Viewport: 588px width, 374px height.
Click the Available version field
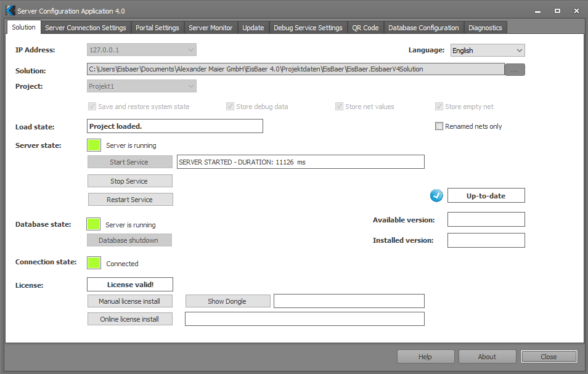click(486, 219)
